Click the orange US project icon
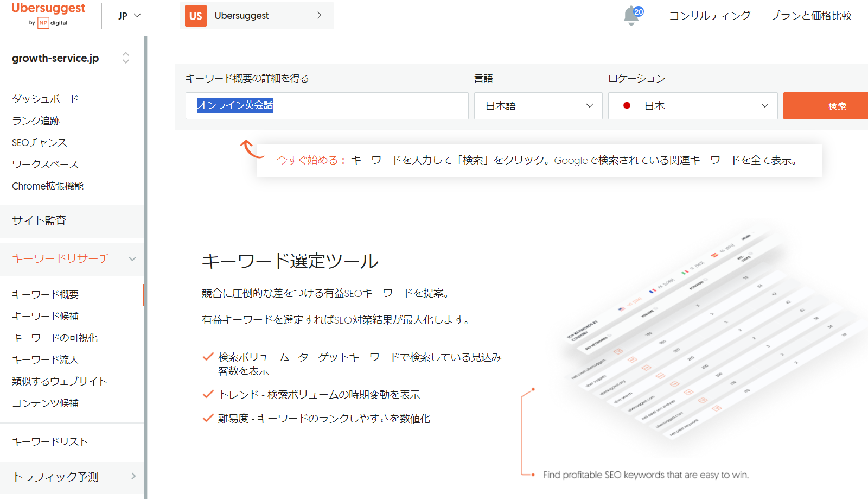The width and height of the screenshot is (868, 499). point(196,16)
